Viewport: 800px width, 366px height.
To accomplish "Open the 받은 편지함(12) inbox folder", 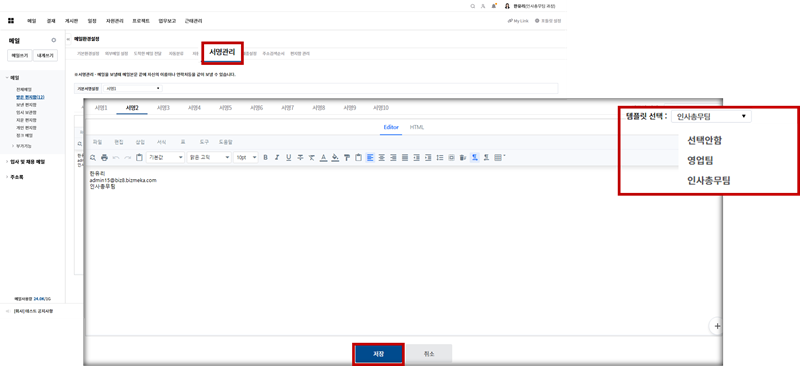I will 30,96.
